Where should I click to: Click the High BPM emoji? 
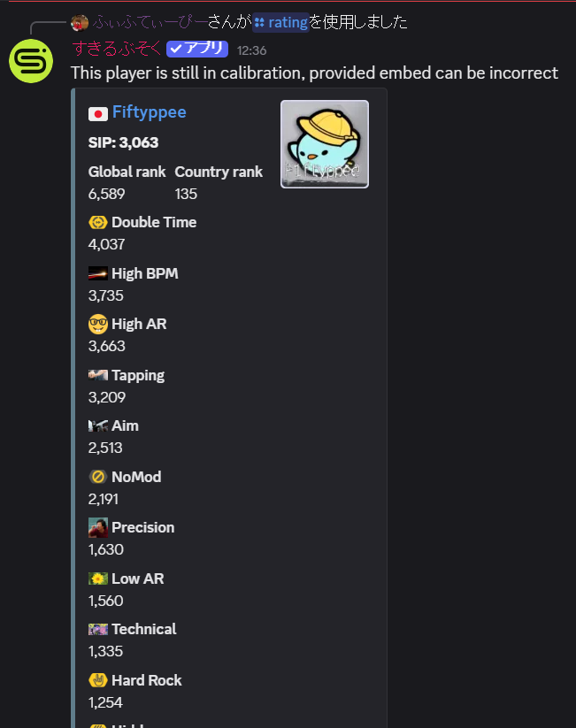(x=98, y=273)
